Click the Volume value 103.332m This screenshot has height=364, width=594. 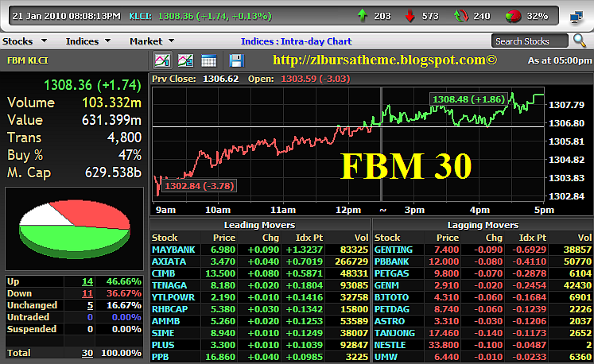click(x=112, y=103)
